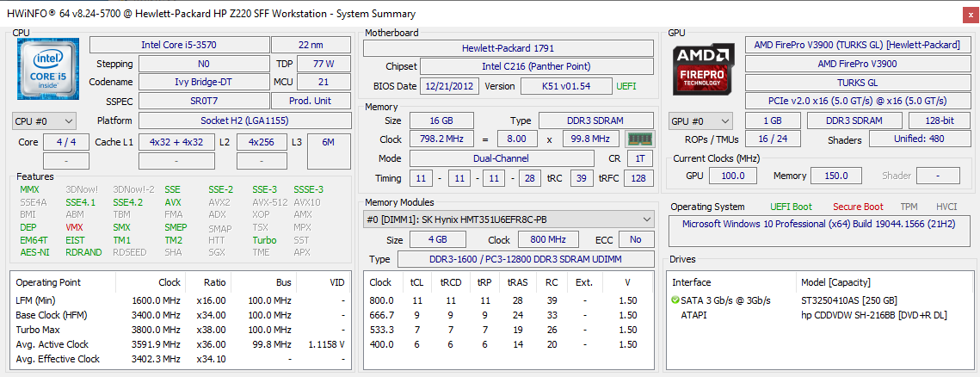Click the Hewlett-Packard 1791 motherboard field
980x377 pixels.
tap(508, 48)
